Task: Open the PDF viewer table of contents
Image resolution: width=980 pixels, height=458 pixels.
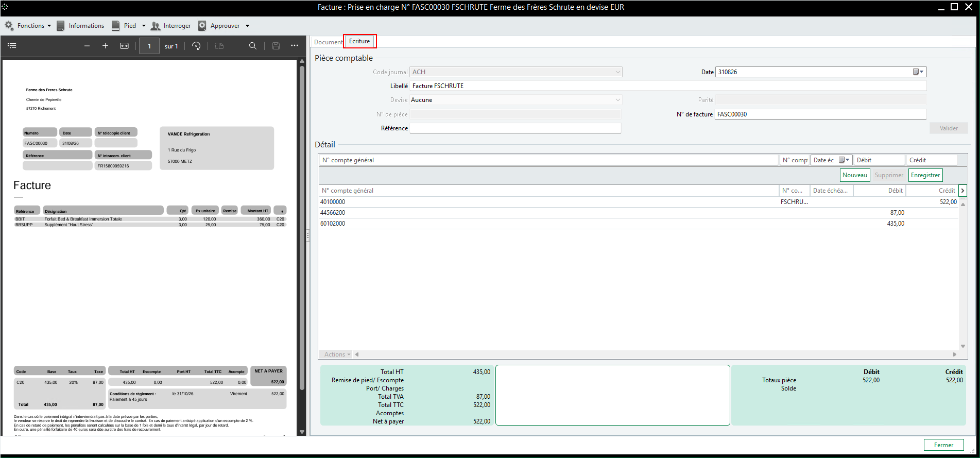Action: (12, 46)
